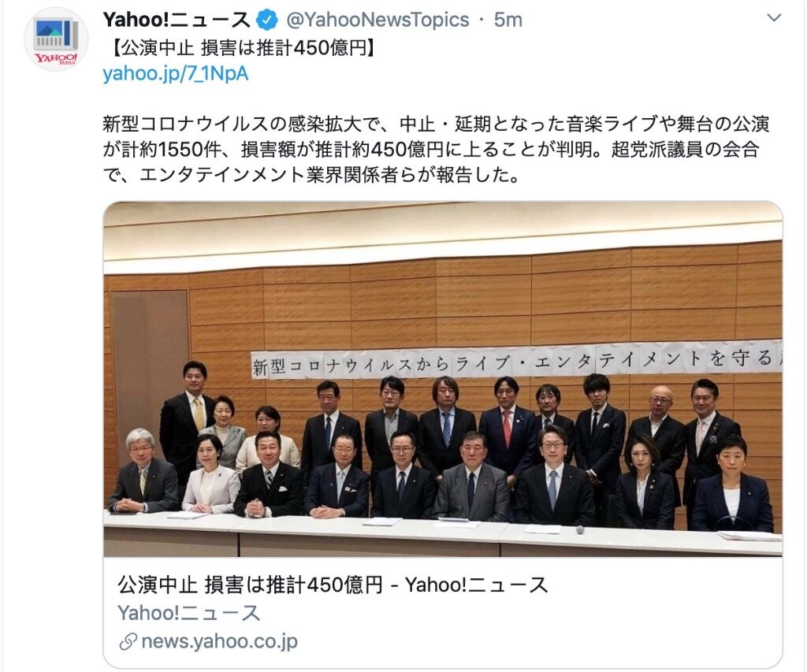Click the @YahooNewsTopics handle

point(377,20)
